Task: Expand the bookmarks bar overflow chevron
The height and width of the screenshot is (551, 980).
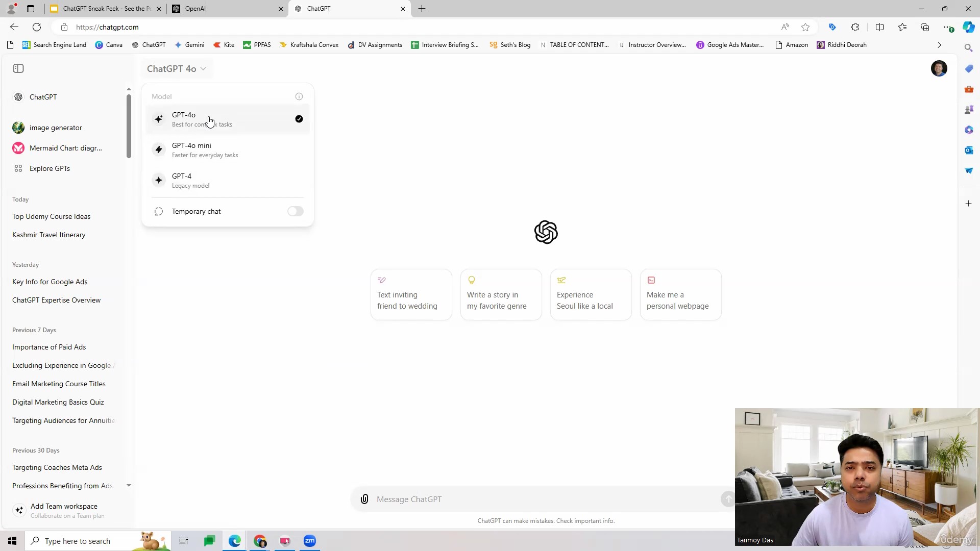Action: [x=939, y=45]
